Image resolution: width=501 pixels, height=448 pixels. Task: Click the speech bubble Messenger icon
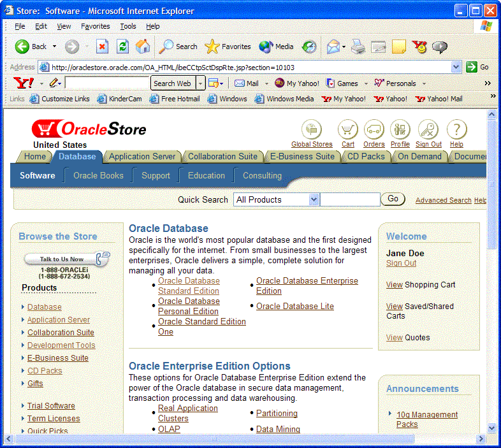[x=440, y=47]
